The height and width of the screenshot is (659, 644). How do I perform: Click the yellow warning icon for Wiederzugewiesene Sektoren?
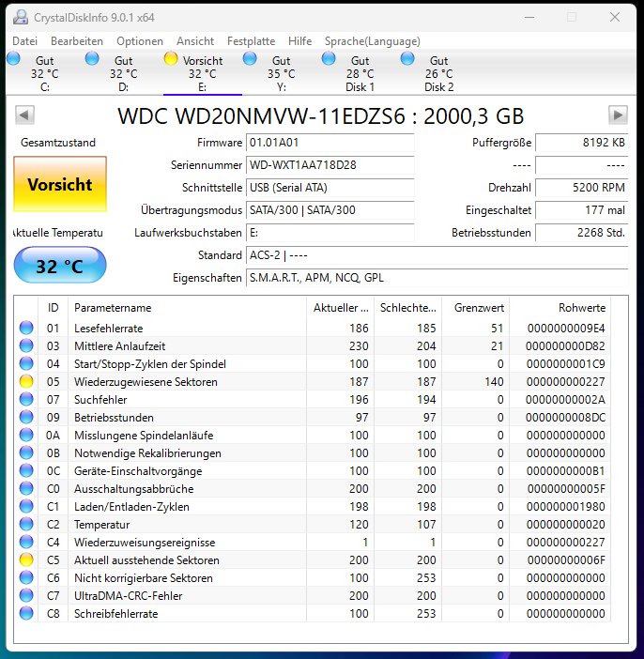click(x=26, y=382)
